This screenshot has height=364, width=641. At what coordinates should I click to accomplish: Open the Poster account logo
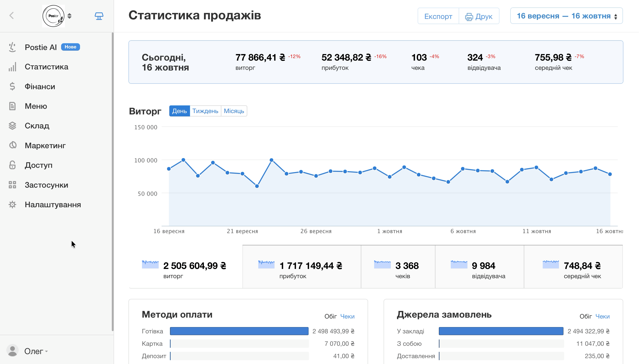pos(53,16)
